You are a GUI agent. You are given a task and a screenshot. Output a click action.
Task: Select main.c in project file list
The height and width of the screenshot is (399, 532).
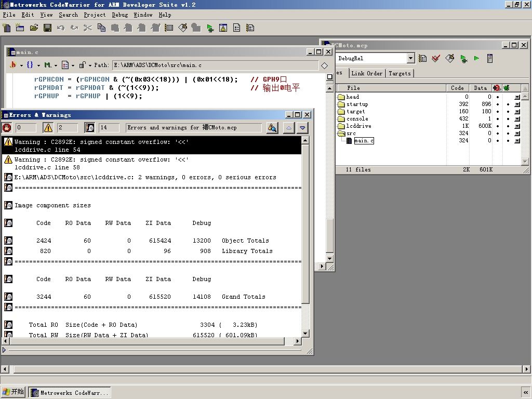point(364,140)
